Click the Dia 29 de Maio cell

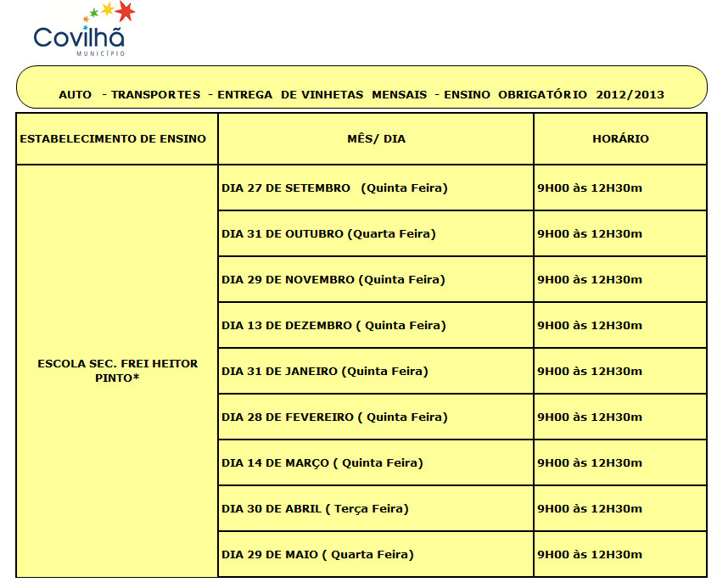317,554
